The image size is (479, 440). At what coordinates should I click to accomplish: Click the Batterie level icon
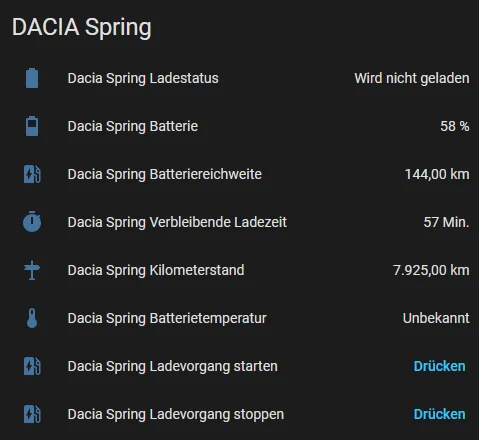[x=32, y=126]
